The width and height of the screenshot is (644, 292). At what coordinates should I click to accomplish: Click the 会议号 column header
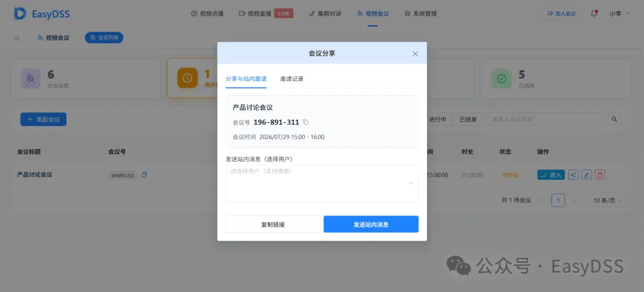117,152
